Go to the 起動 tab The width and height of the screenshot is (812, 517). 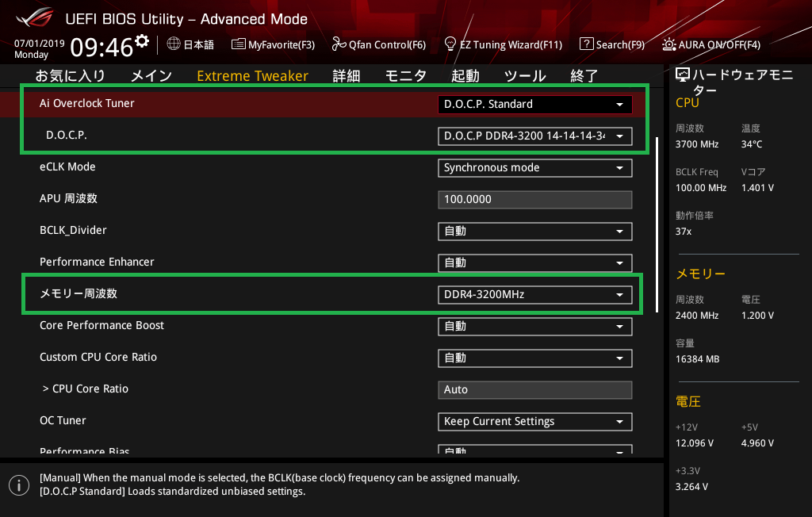click(x=465, y=75)
